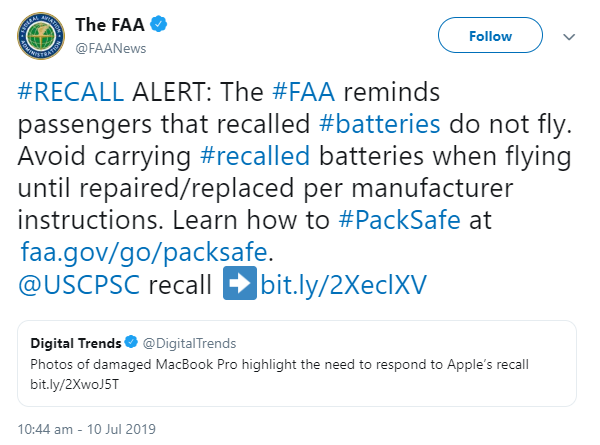Click the Digital Trends verified badge
The height and width of the screenshot is (445, 600).
131,342
